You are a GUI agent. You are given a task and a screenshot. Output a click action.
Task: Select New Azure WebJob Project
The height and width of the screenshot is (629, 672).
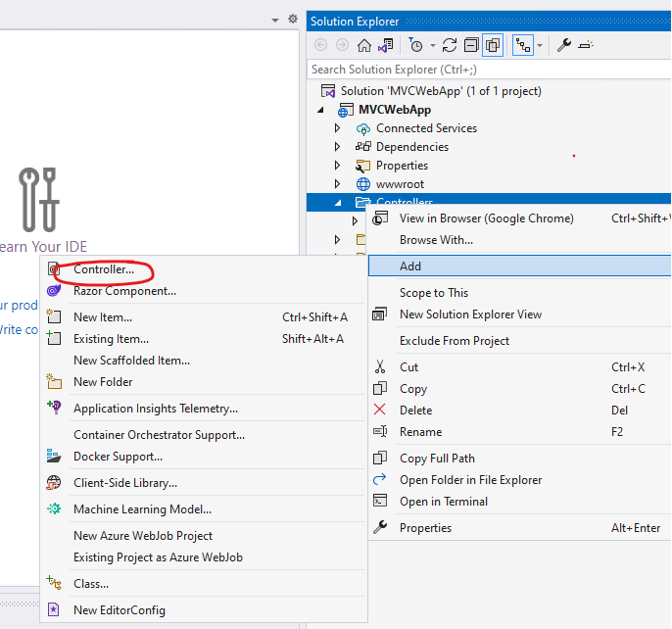[143, 536]
